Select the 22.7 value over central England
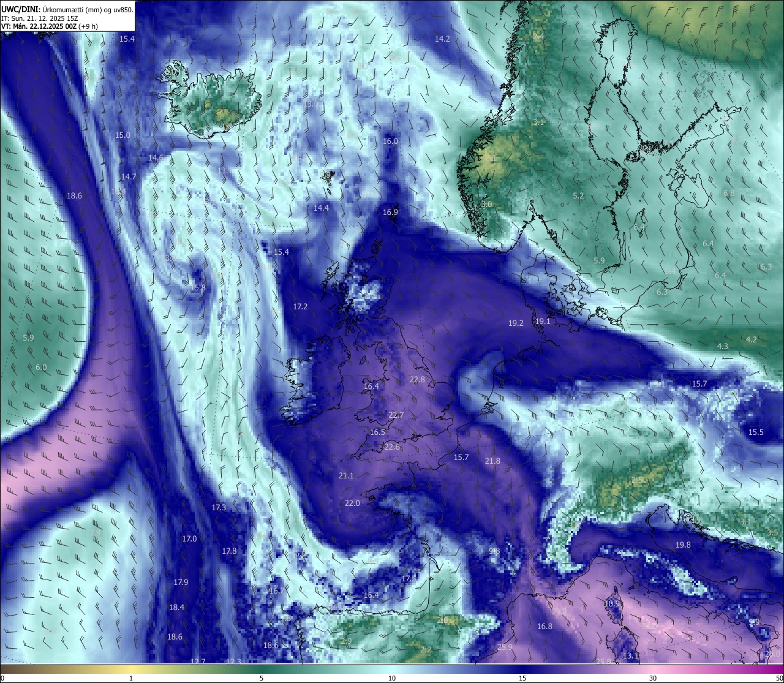Image resolution: width=784 pixels, height=683 pixels. [x=396, y=415]
